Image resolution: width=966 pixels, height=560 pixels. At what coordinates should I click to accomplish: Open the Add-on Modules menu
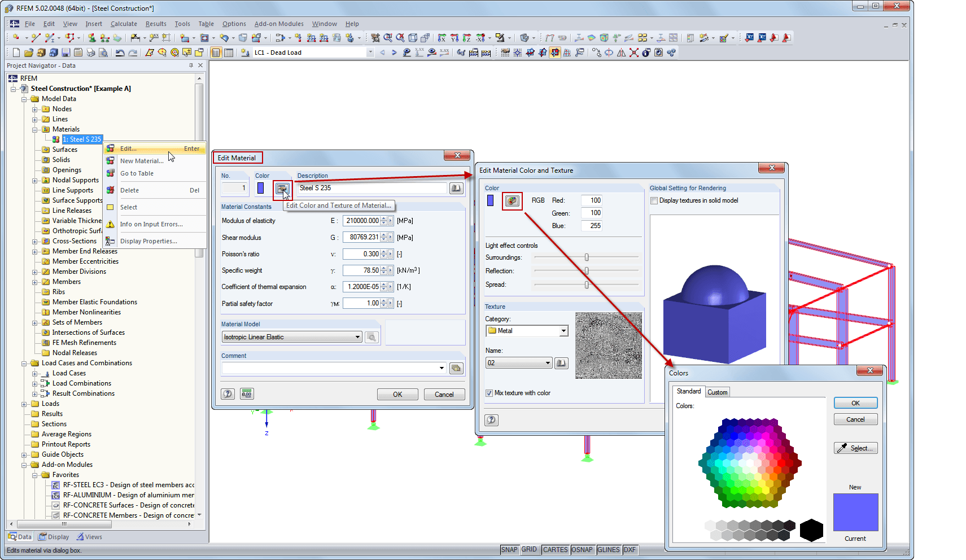coord(279,24)
